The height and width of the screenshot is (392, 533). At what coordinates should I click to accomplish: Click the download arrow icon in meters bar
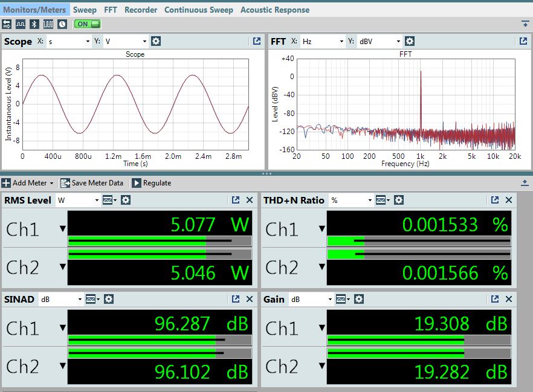point(525,183)
